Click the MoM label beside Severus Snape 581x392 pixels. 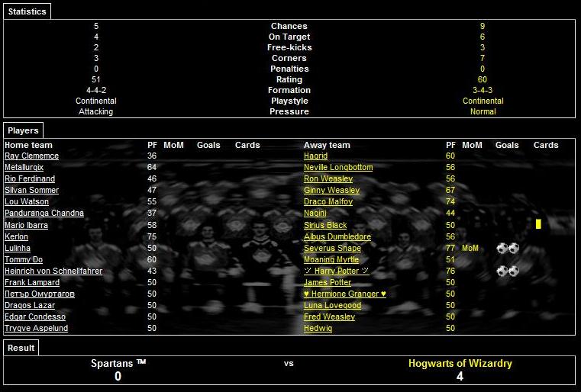pyautogui.click(x=470, y=248)
